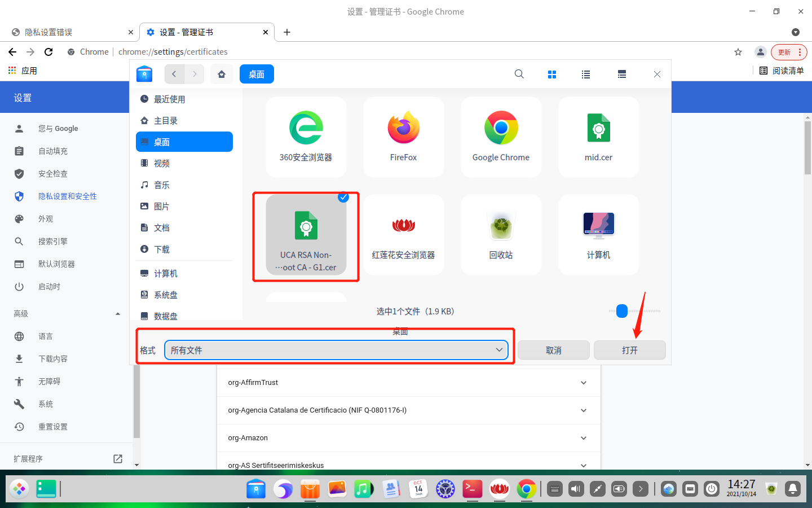Switch to list view in file dialog

586,75
